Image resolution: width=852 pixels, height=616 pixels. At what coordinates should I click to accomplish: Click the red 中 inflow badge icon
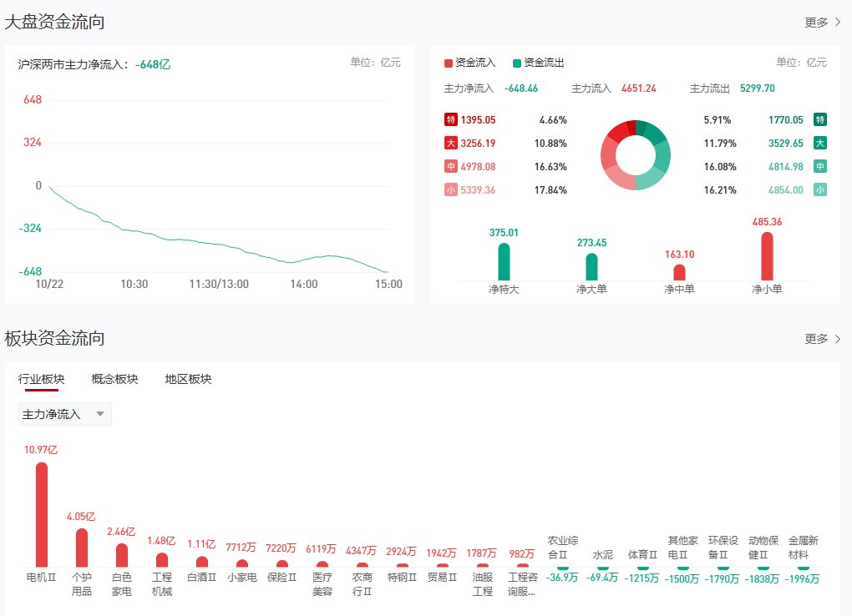pos(450,166)
